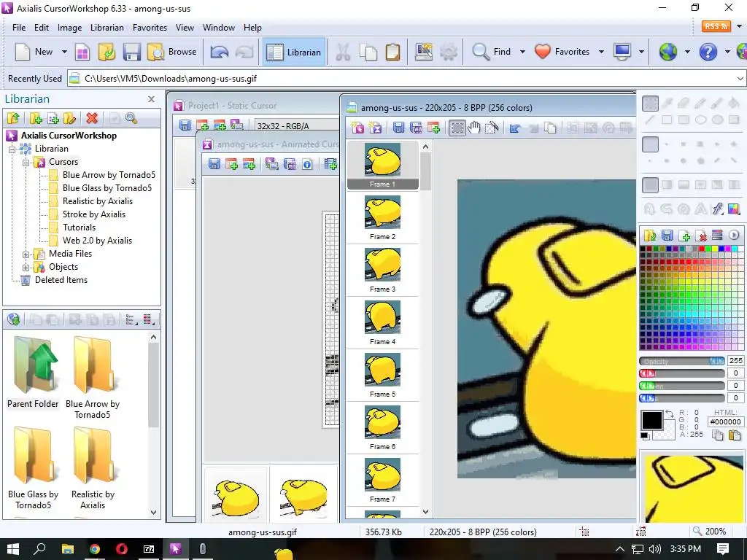Open the monitor display dropdown arrow

click(x=641, y=52)
